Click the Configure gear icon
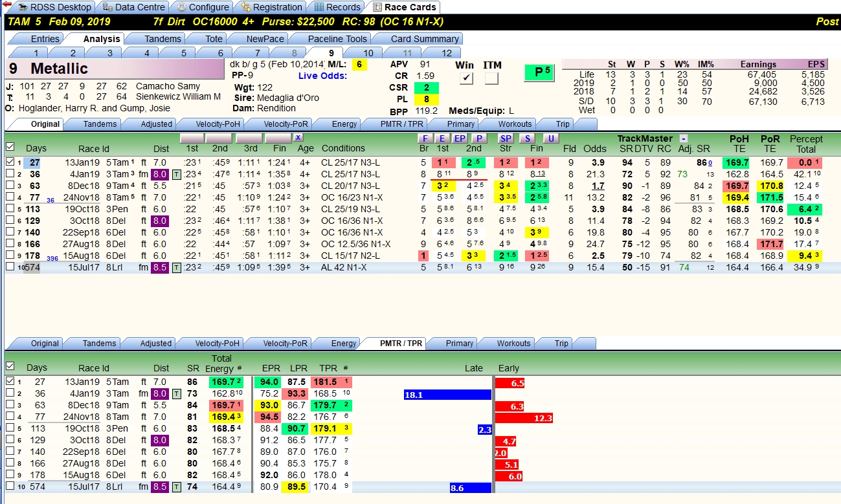Image resolution: width=841 pixels, height=504 pixels. click(x=182, y=7)
